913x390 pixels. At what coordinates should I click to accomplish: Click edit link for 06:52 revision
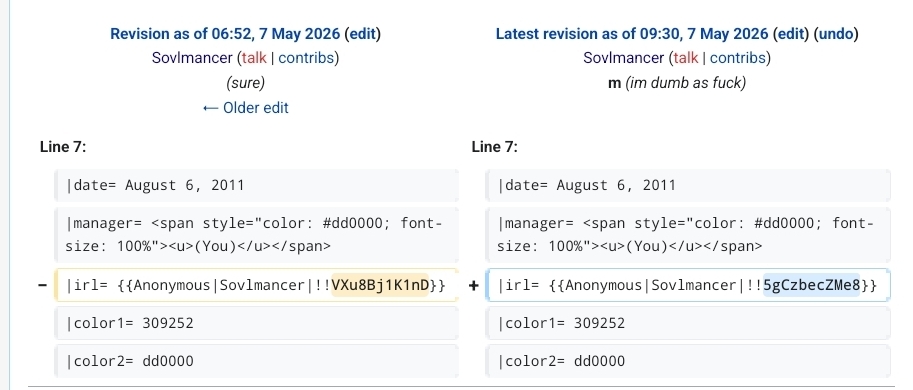362,34
